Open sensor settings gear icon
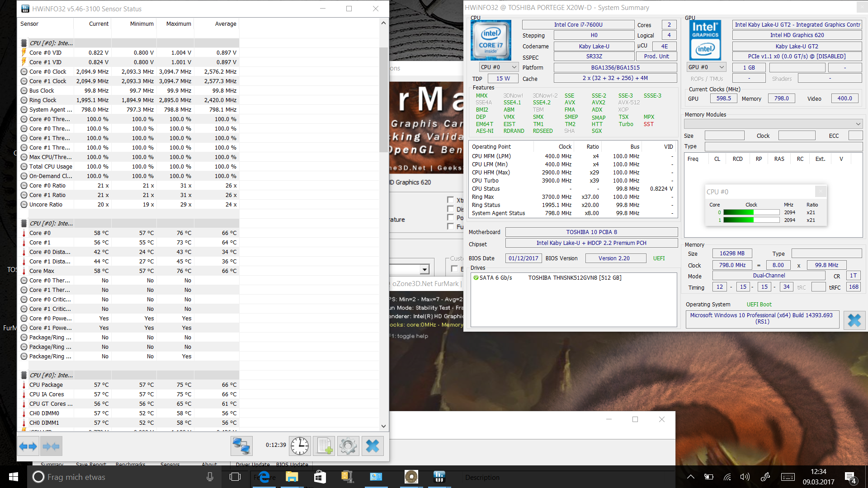Image resolution: width=868 pixels, height=488 pixels. point(348,446)
